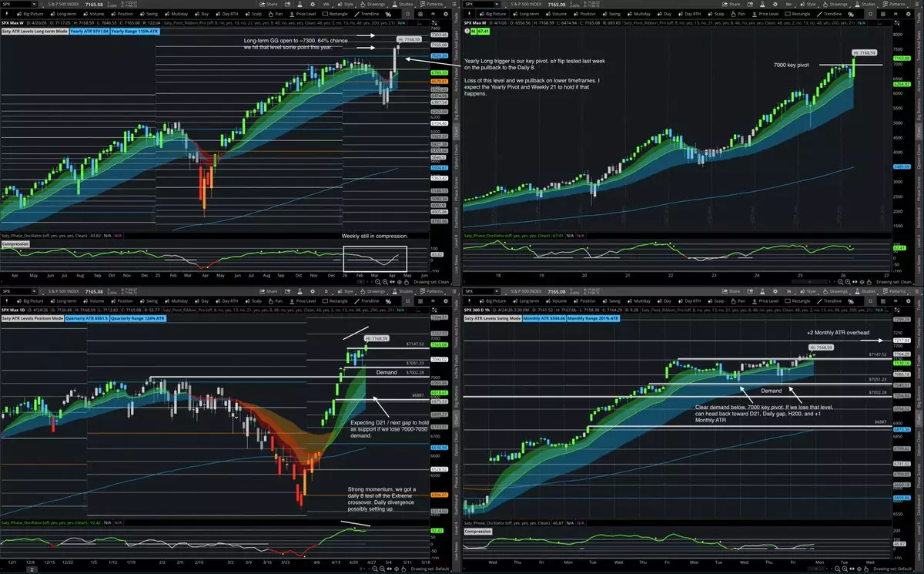Viewport: 924px width, 574px height.
Task: Click the % Fibonacci tool in the weekly chart
Action: pos(387,14)
